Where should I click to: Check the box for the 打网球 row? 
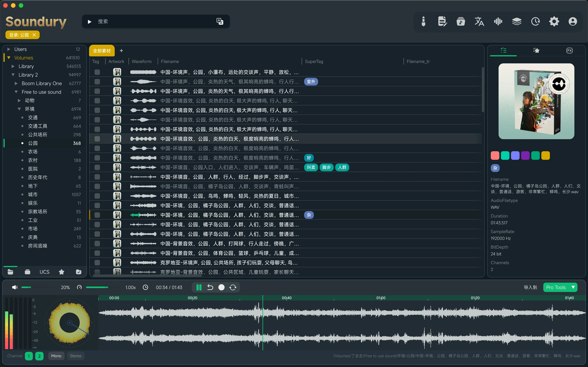97,243
